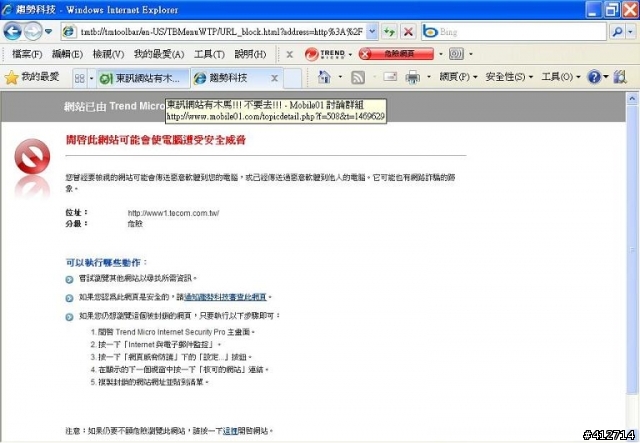This screenshot has width=640, height=443.
Task: Refresh the page with the green arrows icon
Action: click(389, 31)
